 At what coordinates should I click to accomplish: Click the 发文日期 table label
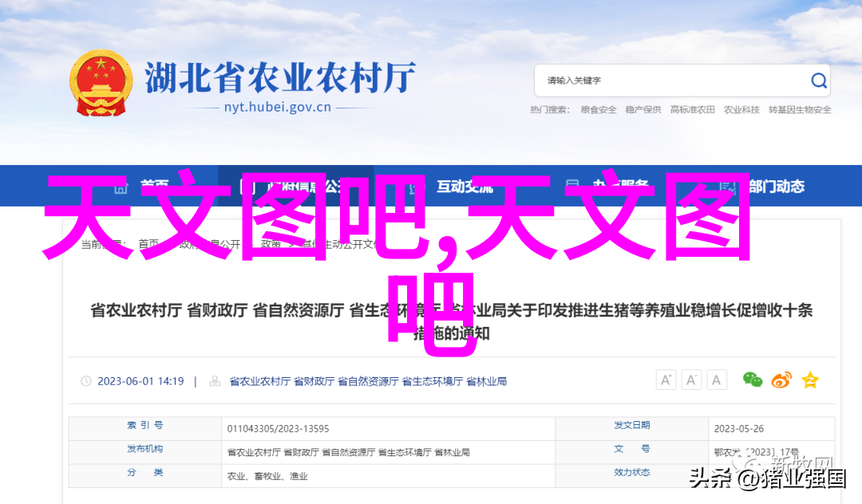coord(631,425)
